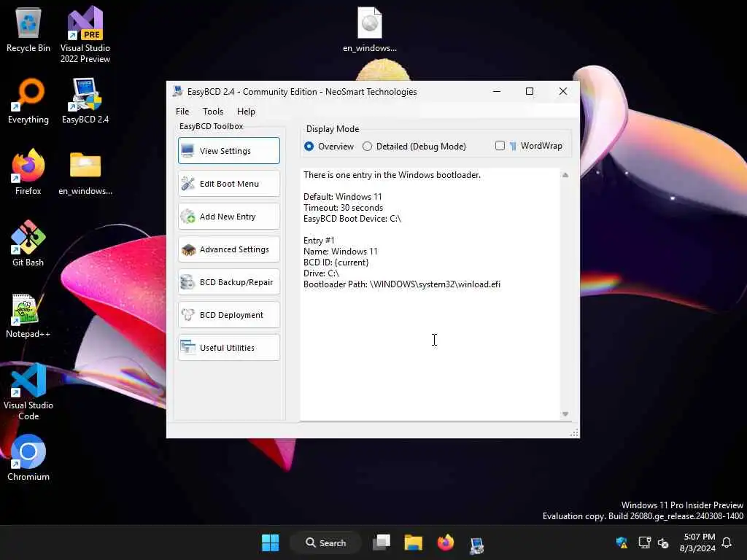Minimize the EasyBCD window
The image size is (747, 560).
point(496,91)
